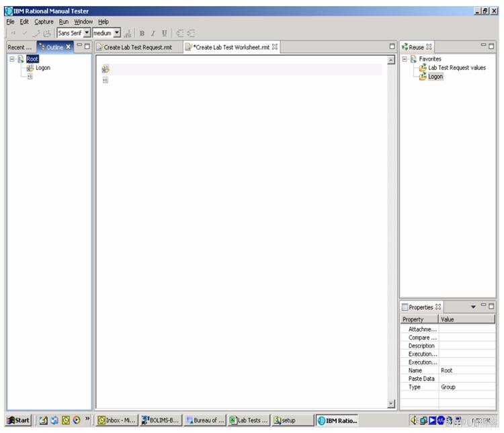Click the Root node icon in Outline
The width and height of the screenshot is (504, 433).
point(21,59)
